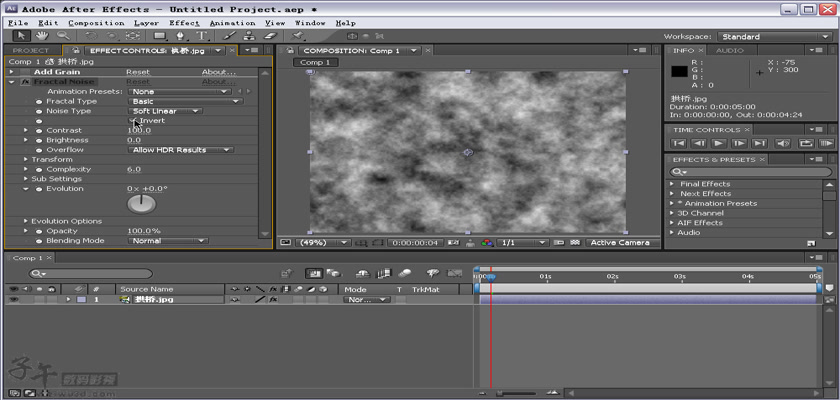Toggle shy switch on layer 1
This screenshot has width=840, height=400.
coord(234,300)
